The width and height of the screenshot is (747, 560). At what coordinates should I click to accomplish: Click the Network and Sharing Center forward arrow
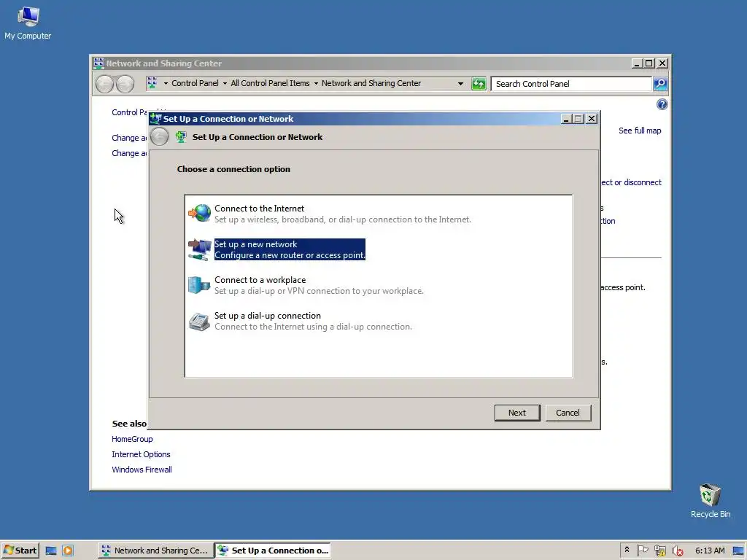pyautogui.click(x=125, y=84)
